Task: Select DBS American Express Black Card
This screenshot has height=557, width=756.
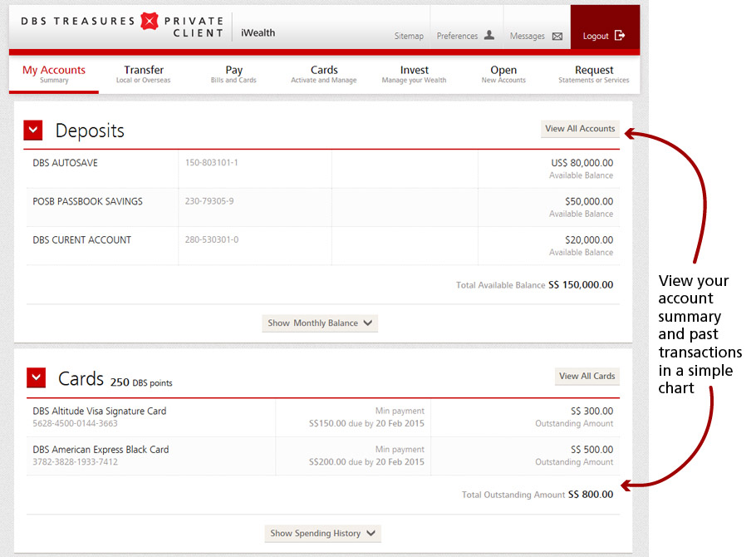Action: [x=101, y=450]
